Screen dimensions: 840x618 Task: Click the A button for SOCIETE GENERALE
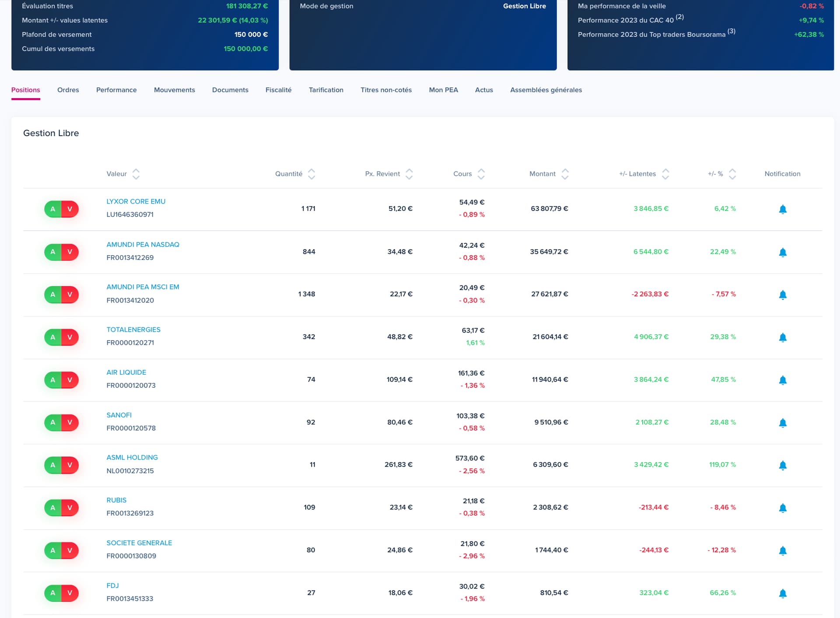[53, 550]
